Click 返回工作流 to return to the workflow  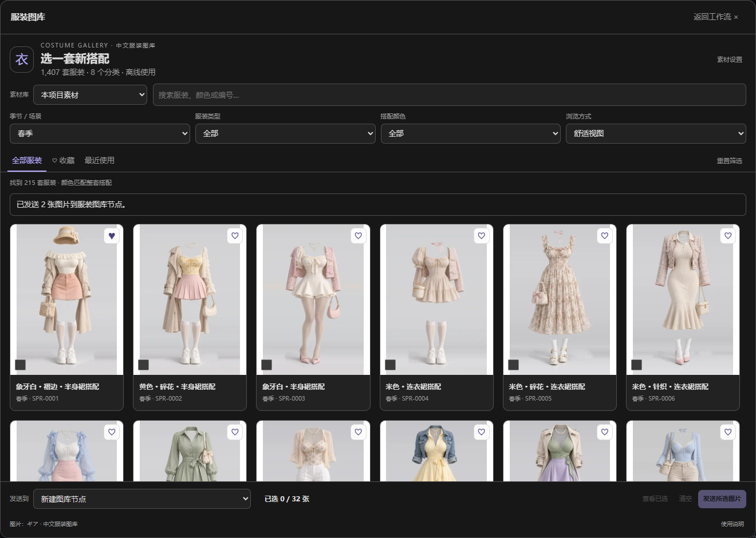(x=716, y=17)
